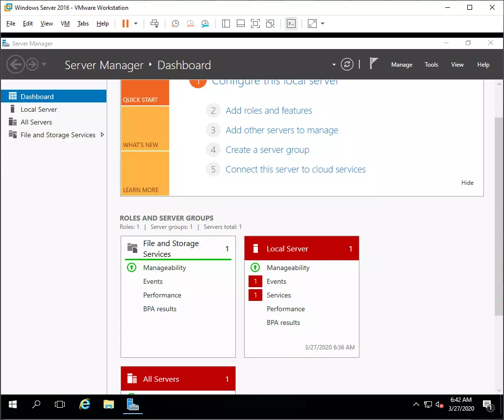
Task: Open the Server Manager Manage menu
Action: (402, 65)
